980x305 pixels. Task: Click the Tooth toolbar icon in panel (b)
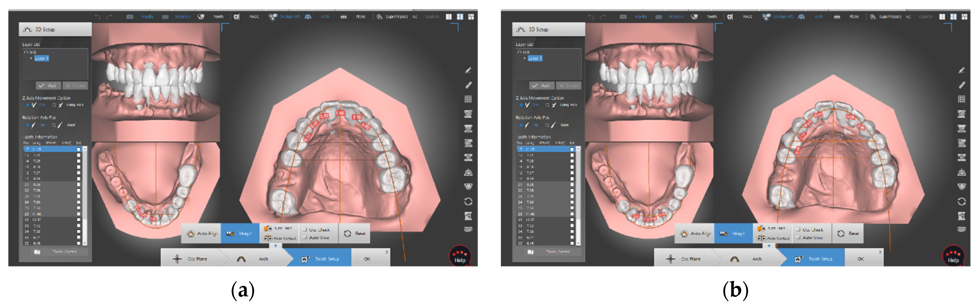694,17
